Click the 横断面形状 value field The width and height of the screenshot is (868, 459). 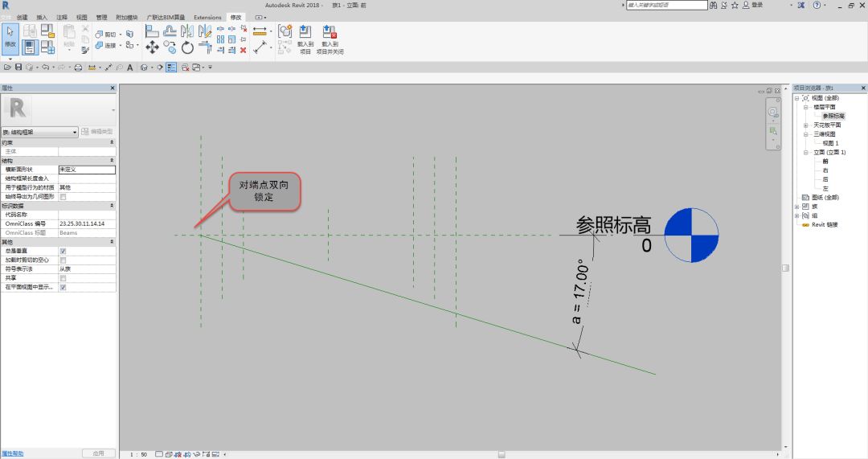click(87, 170)
